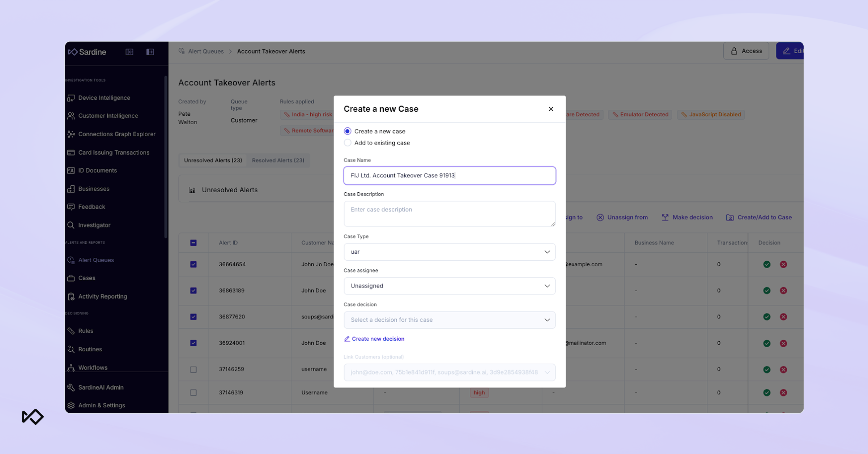Close the Create a new Case dialog
The width and height of the screenshot is (868, 454).
550,109
